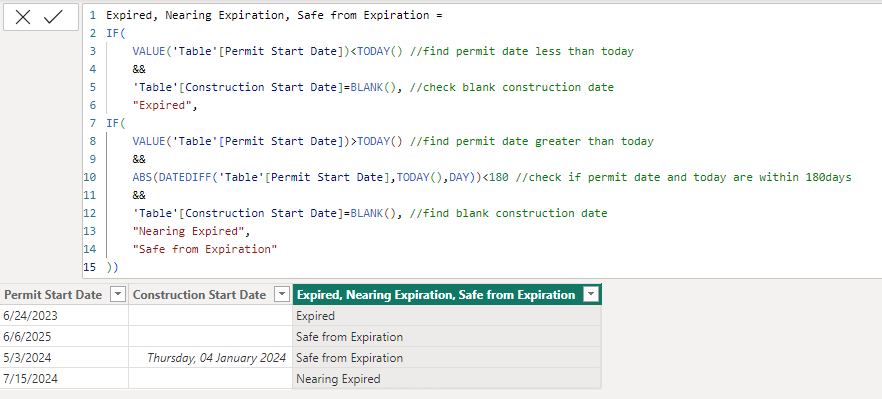Image resolution: width=882 pixels, height=399 pixels.
Task: Place cursor on "Safe from Expiration" string in formula
Action: click(205, 249)
